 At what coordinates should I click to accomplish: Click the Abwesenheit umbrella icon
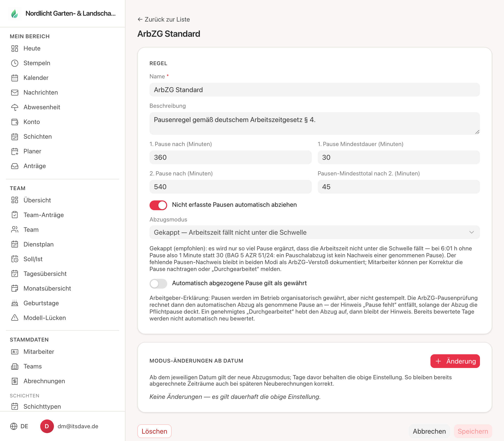click(14, 107)
